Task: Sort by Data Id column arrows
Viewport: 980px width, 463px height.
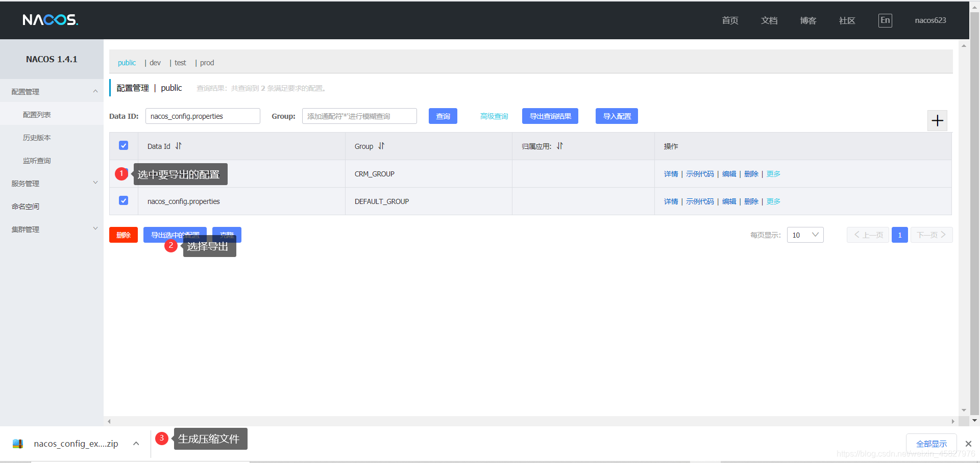Action: (179, 146)
